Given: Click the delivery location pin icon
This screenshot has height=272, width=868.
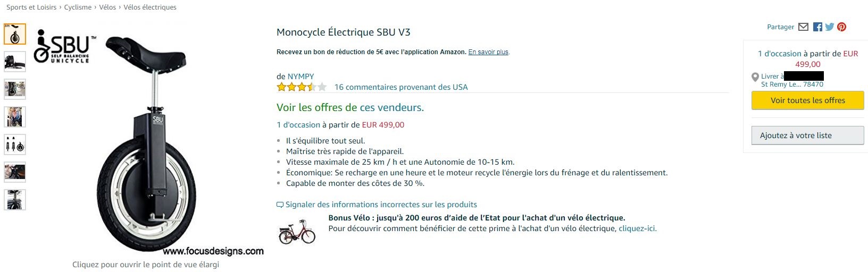Looking at the screenshot, I should pos(755,78).
